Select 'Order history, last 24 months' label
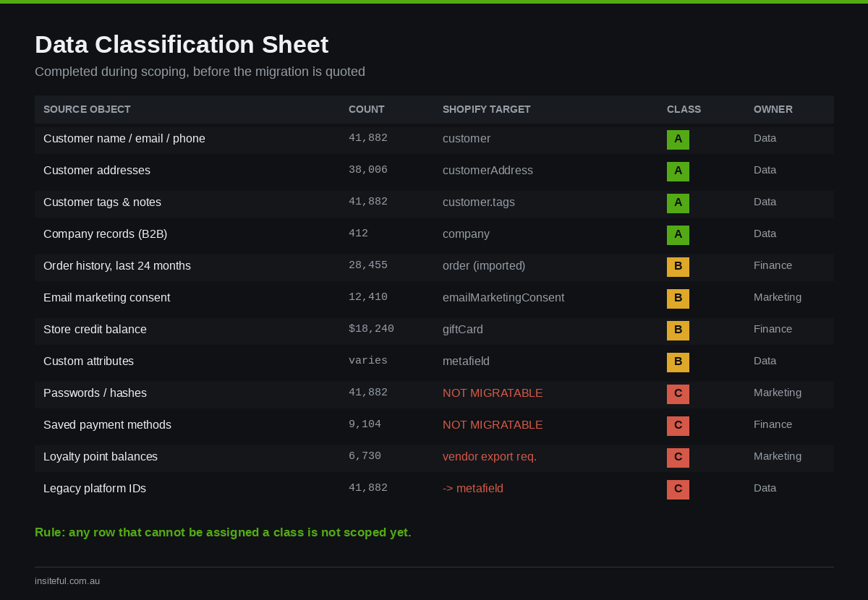Screen dimensions: 868x600 click(117, 265)
